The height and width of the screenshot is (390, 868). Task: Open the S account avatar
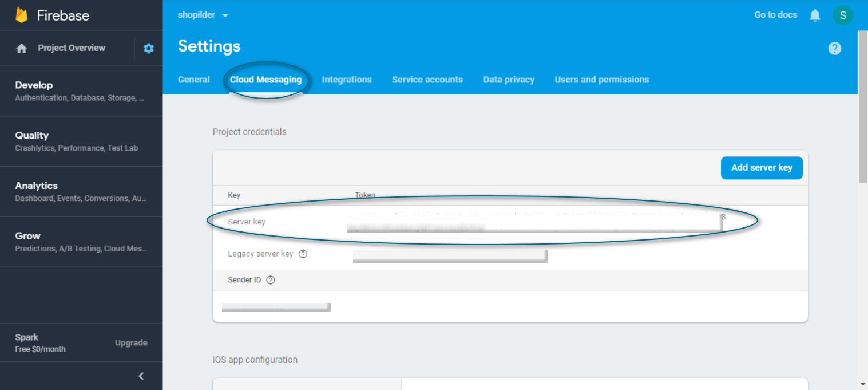(843, 15)
